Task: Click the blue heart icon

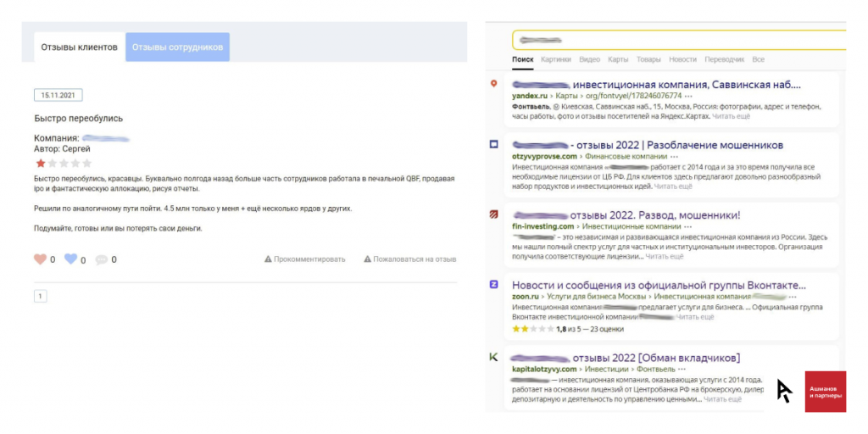Action: (x=71, y=259)
